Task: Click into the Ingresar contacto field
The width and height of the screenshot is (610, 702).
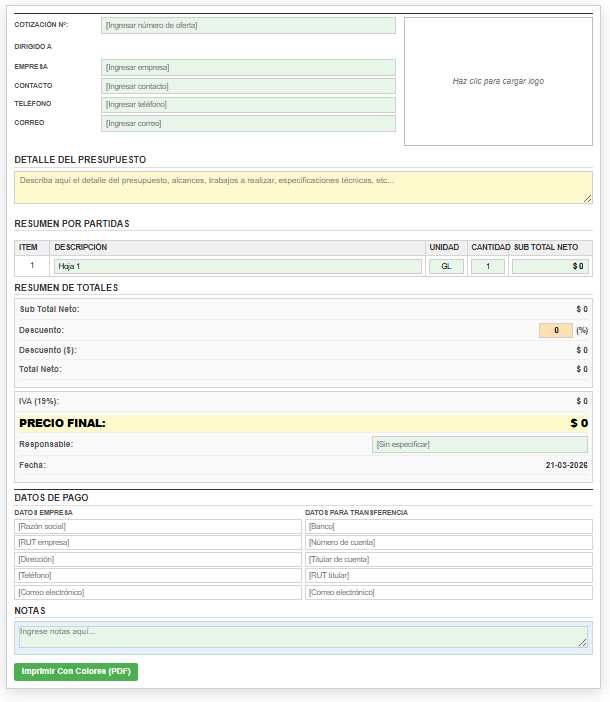Action: (x=248, y=86)
